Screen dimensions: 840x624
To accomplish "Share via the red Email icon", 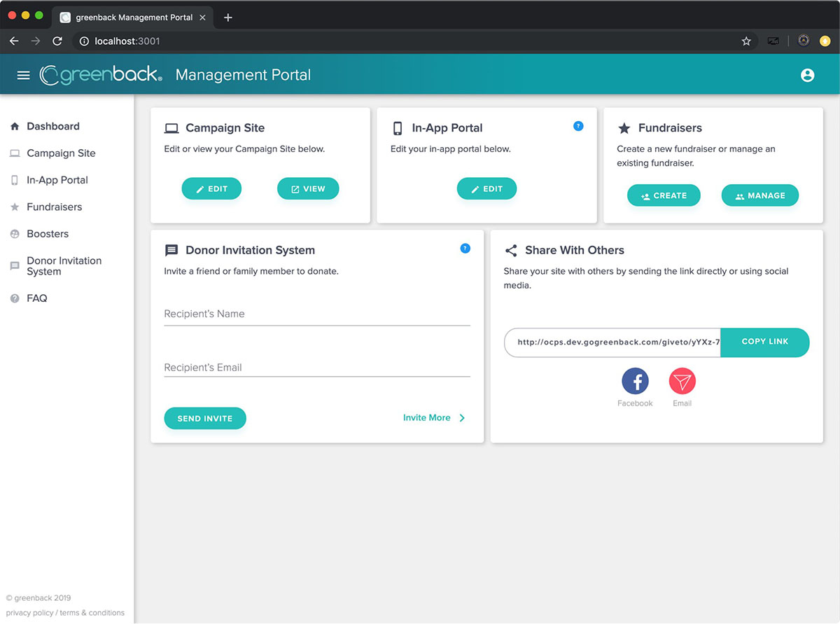I will (x=682, y=382).
